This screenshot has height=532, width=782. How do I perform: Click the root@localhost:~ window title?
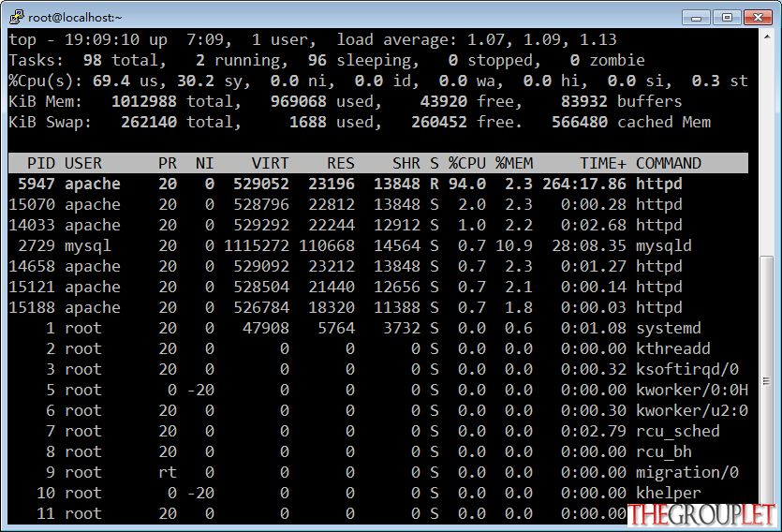pyautogui.click(x=75, y=18)
